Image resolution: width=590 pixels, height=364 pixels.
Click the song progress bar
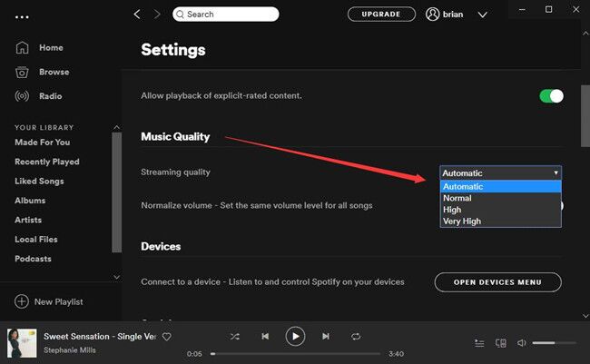[296, 354]
